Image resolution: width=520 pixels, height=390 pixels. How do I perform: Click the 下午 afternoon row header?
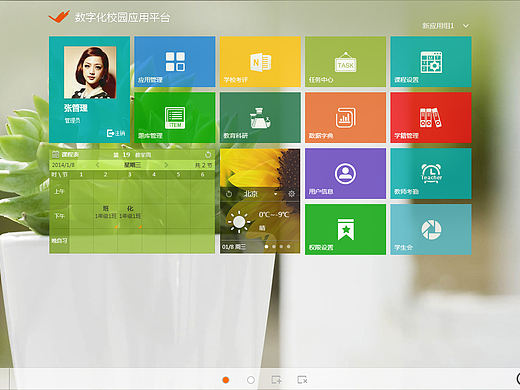coord(59,216)
